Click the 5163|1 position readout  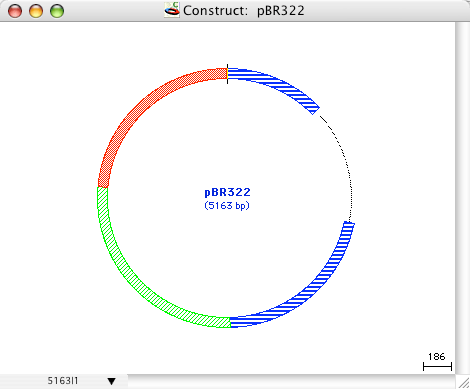pyautogui.click(x=63, y=381)
